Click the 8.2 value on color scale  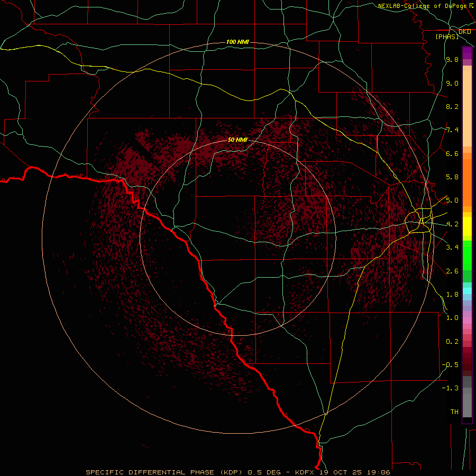pos(452,106)
